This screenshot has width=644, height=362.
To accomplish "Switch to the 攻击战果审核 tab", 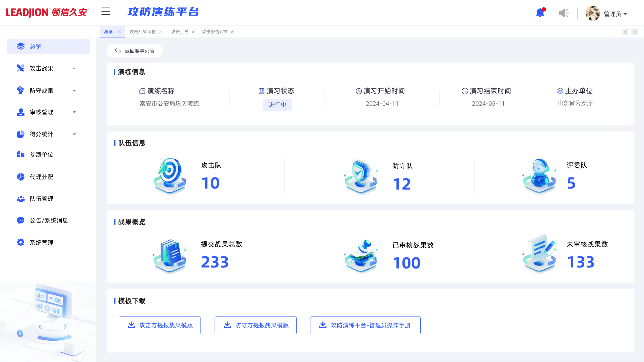I will coord(143,32).
